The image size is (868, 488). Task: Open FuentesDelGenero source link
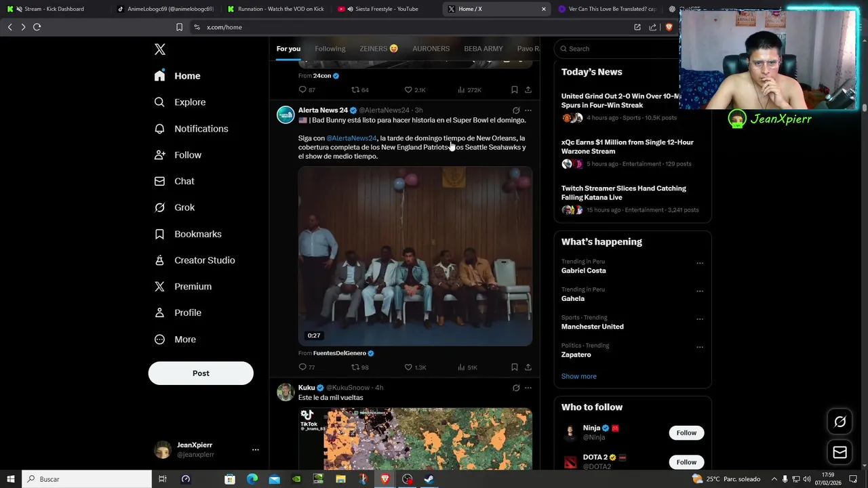click(340, 353)
